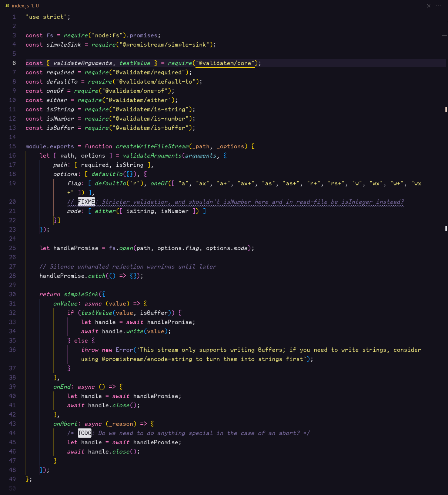Click the overview ruler marker near line 23
The height and width of the screenshot is (495, 448).
click(446, 228)
